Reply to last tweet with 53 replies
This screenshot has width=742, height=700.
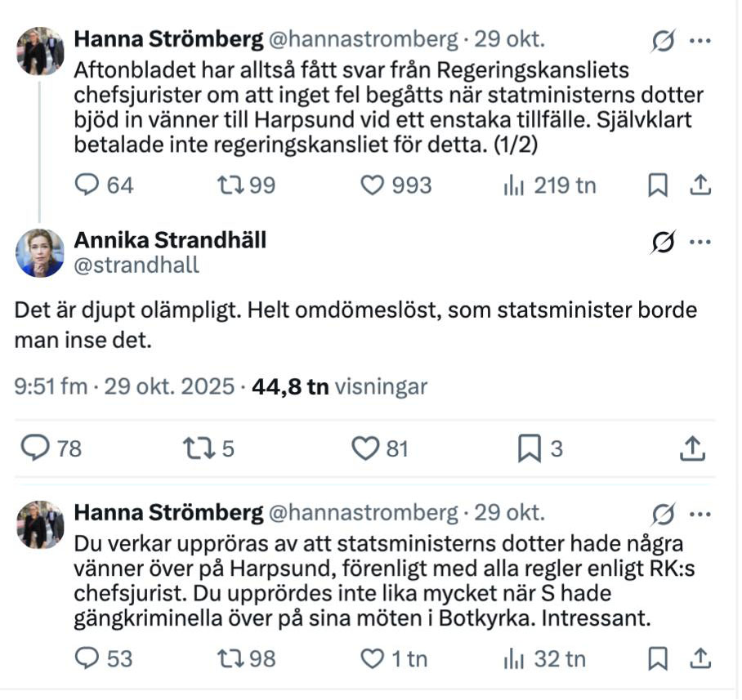(87, 658)
